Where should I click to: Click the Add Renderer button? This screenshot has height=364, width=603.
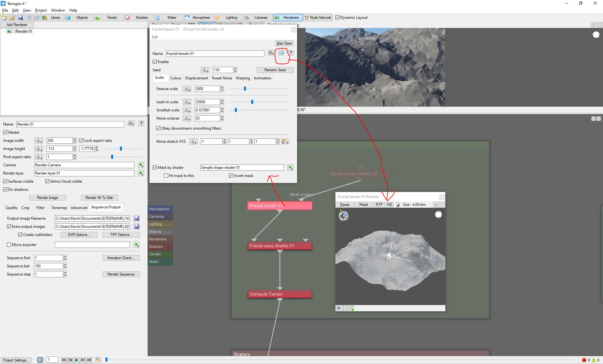tap(17, 25)
